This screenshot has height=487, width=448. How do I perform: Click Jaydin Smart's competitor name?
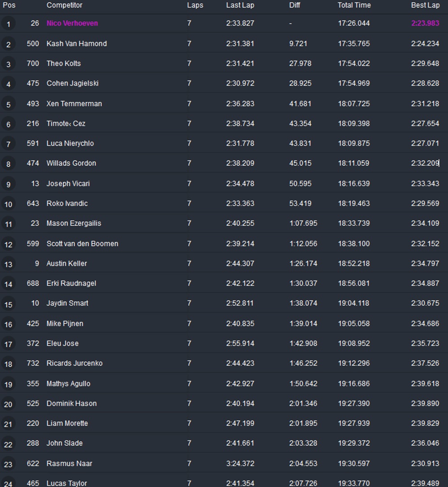(67, 303)
